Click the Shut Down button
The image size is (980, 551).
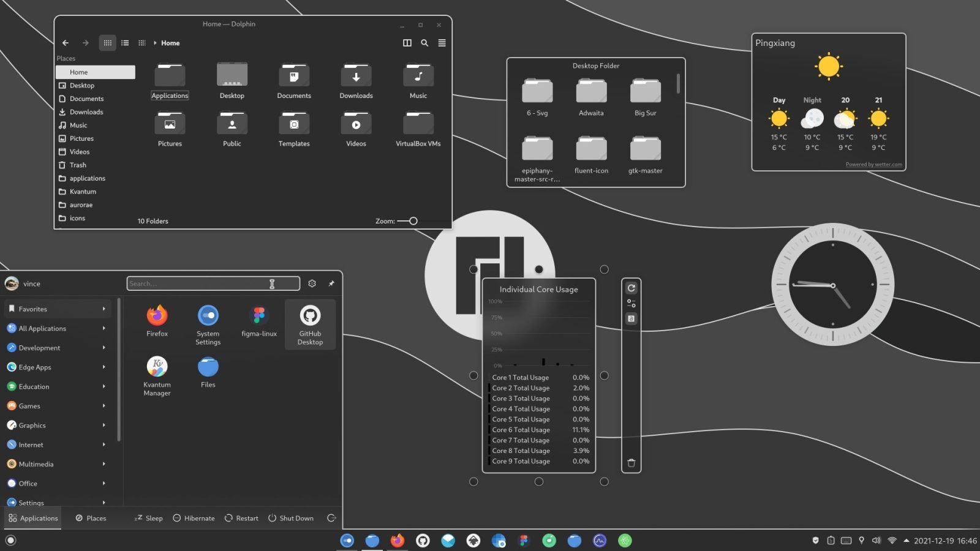(x=292, y=518)
